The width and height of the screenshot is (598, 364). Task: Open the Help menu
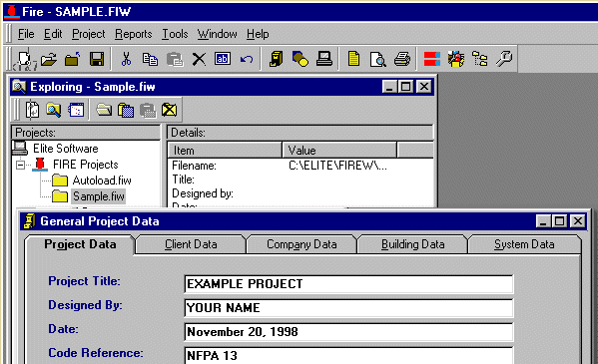tap(258, 34)
